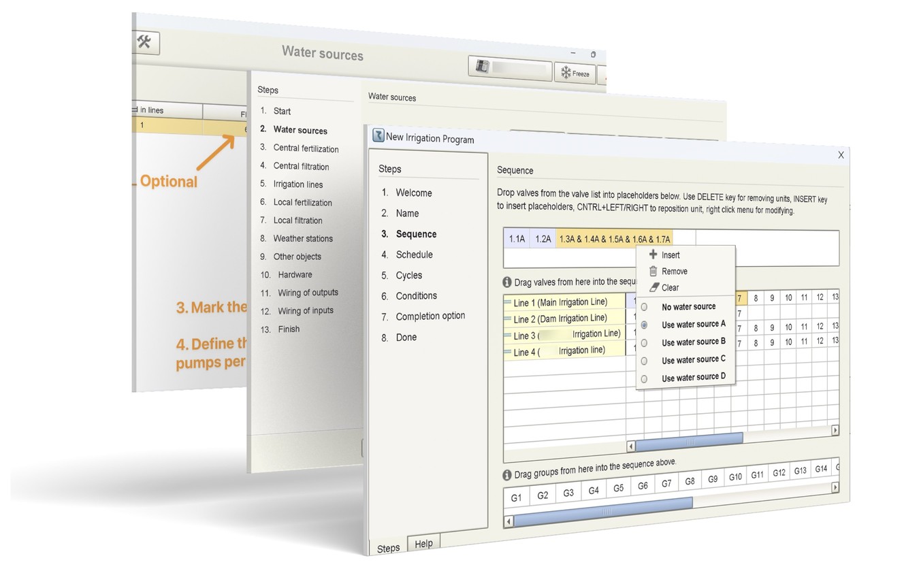This screenshot has height=588, width=919.
Task: Click left arrow of groups scrollbar
Action: pos(508,522)
